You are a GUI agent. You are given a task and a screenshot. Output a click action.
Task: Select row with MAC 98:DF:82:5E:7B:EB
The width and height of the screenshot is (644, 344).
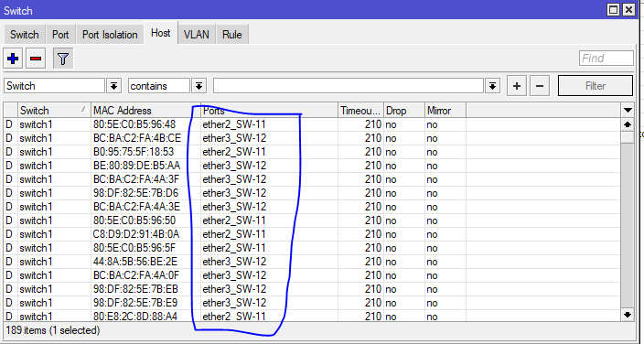(x=312, y=288)
